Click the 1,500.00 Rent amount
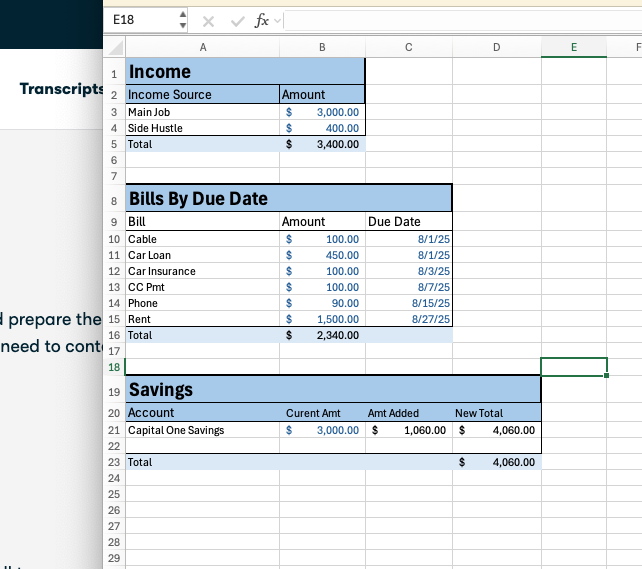Screen dimensions: 642x569 click(x=323, y=319)
